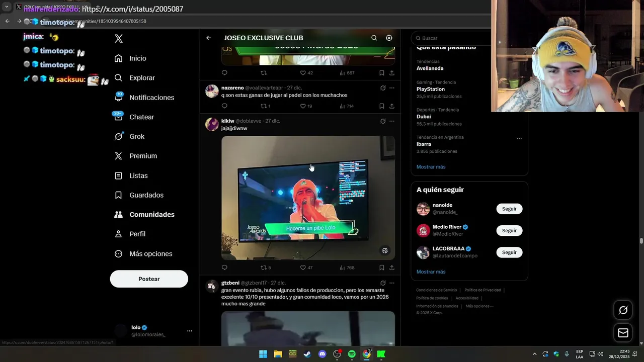Go to Inicio in sidebar
The width and height of the screenshot is (644, 362).
click(x=130, y=58)
